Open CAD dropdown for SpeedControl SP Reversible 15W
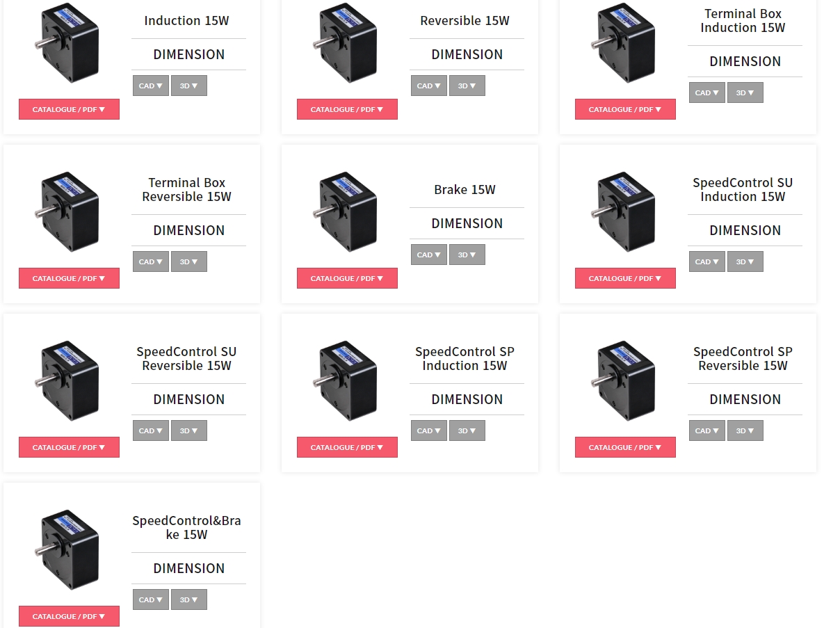 (x=706, y=430)
